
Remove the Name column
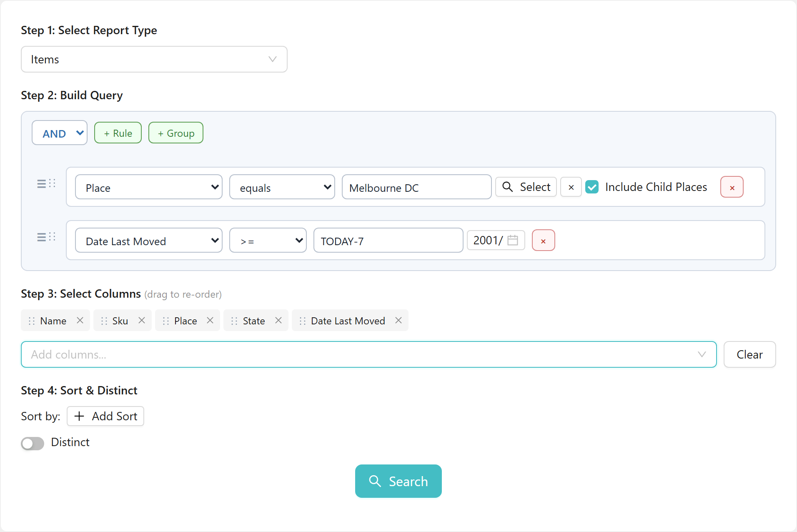80,320
